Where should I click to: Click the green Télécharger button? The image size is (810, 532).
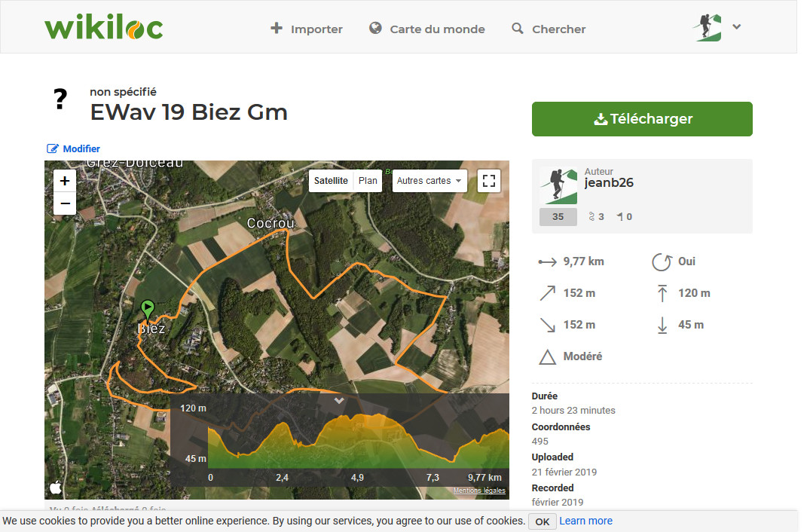[x=642, y=119]
